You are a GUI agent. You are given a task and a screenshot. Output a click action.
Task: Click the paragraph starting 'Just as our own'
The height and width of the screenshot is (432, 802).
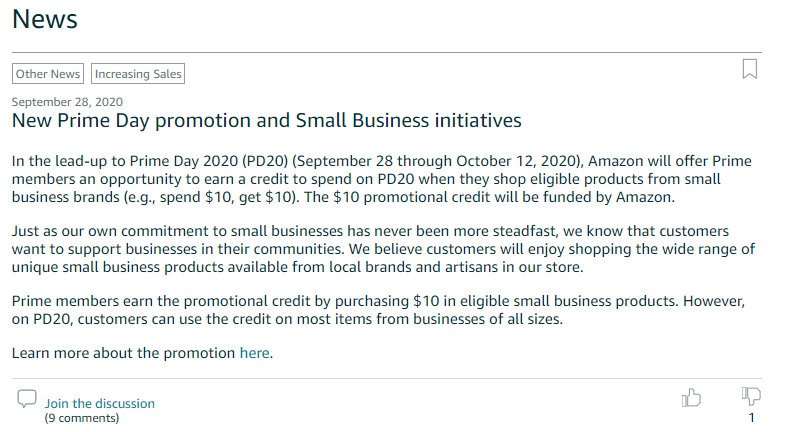coord(380,249)
